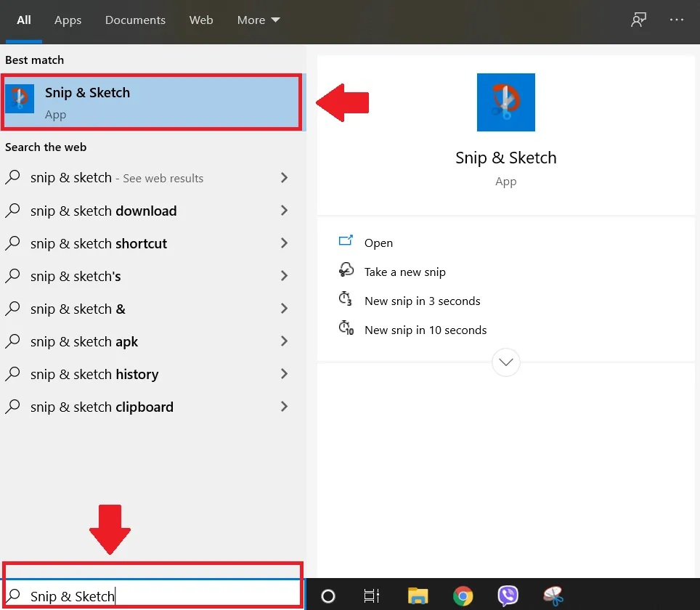Click the sign-in account icon in top bar

tap(638, 20)
